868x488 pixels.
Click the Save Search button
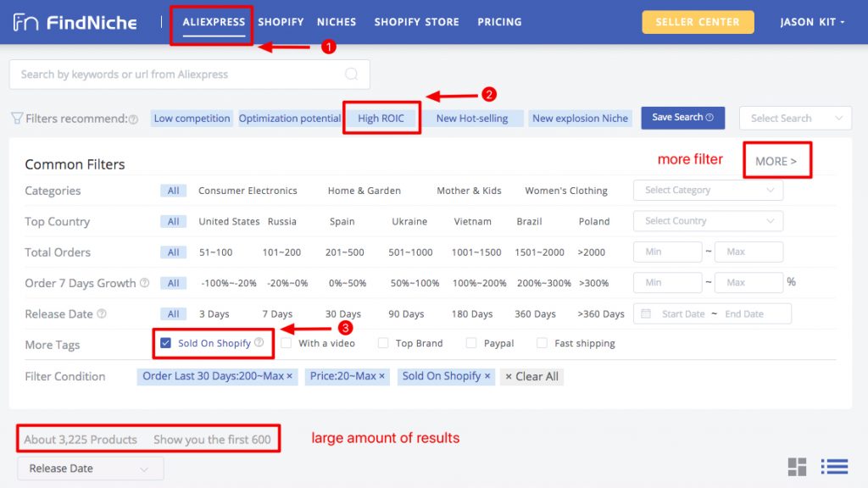click(682, 118)
